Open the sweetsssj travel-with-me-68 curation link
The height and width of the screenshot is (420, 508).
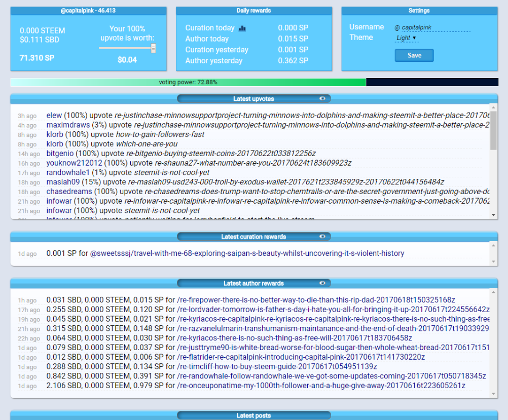(247, 253)
